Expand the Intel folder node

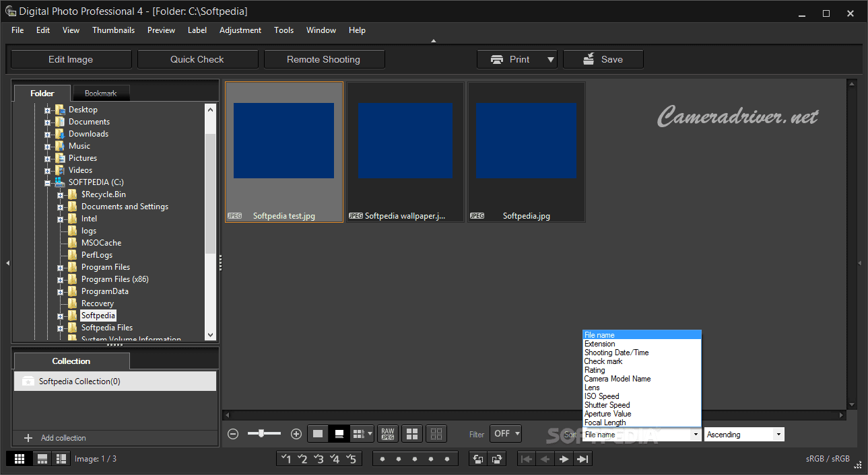pyautogui.click(x=61, y=219)
